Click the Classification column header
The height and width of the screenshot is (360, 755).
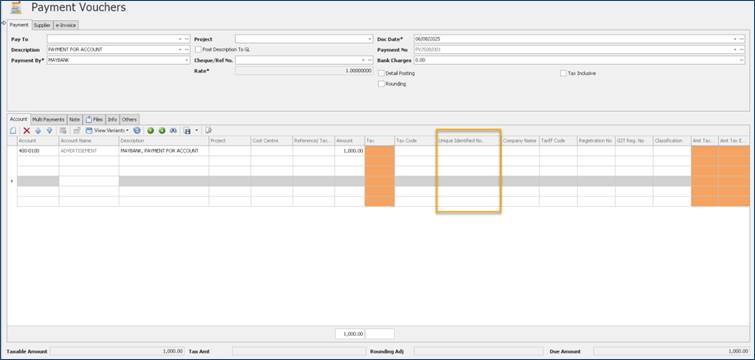click(x=672, y=141)
